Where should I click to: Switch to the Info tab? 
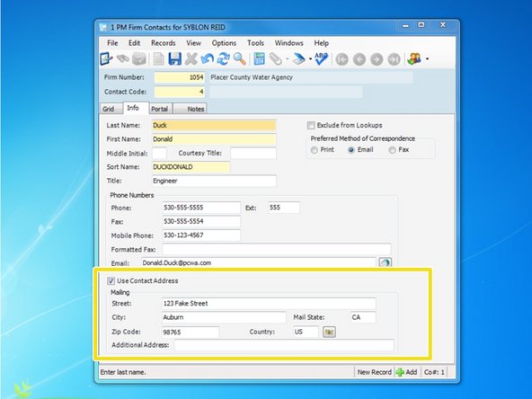(136, 108)
